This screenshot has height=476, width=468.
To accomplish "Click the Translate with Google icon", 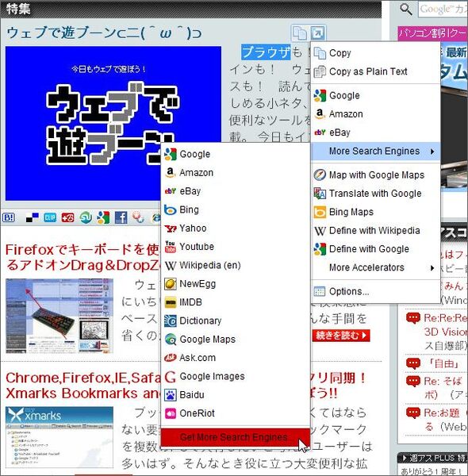I will point(320,194).
